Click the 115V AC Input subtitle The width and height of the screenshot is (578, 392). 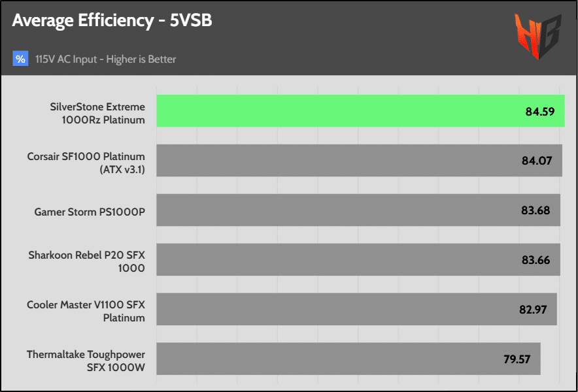coord(106,59)
